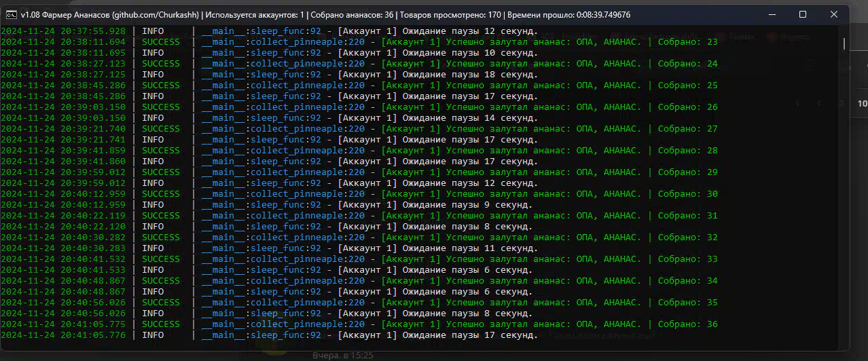Click INFO label on the 20:38:11.695 row

[x=153, y=53]
